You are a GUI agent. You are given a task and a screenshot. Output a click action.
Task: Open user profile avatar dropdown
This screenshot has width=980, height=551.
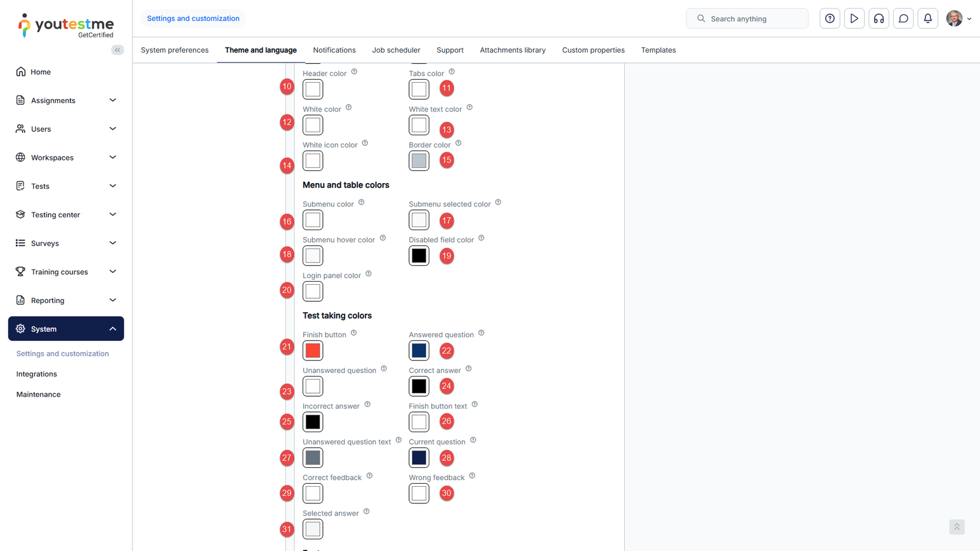(959, 18)
